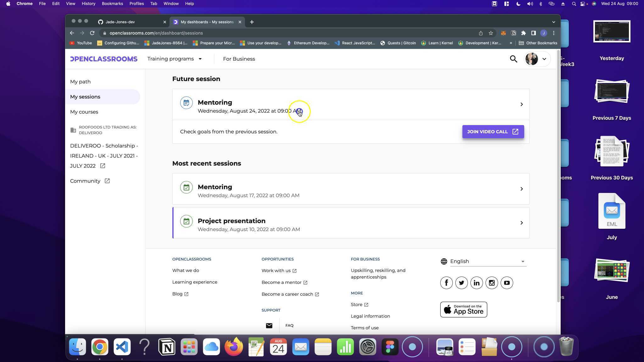Click the YouTube footer icon
The image size is (644, 362).
click(x=507, y=283)
